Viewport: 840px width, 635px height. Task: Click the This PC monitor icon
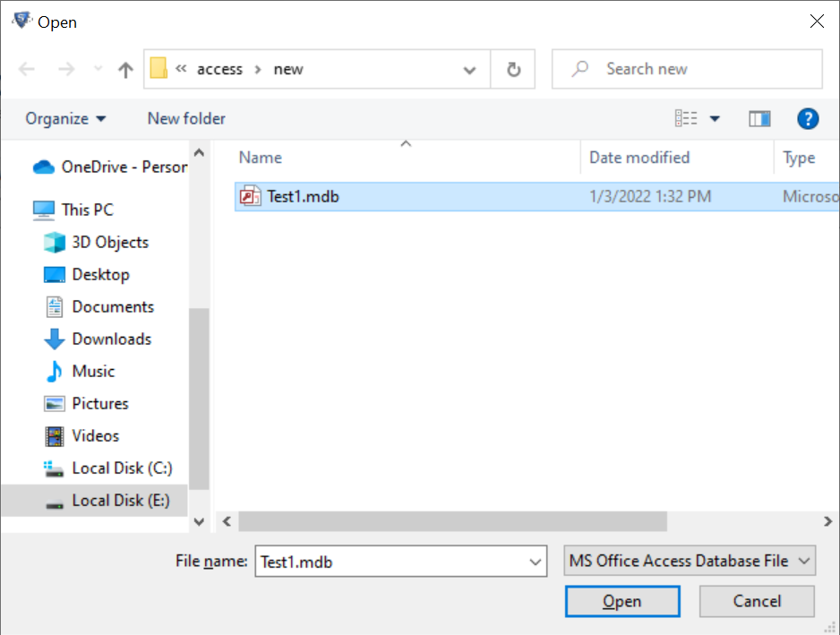pos(43,210)
